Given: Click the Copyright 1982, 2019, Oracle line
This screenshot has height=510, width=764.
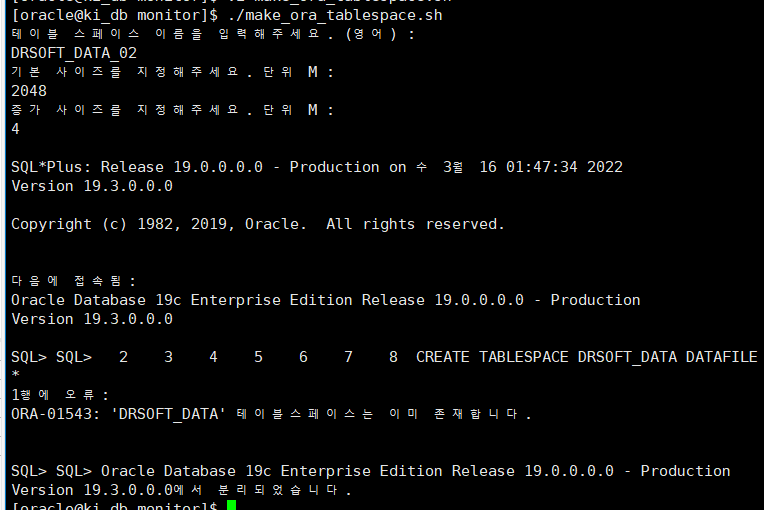Looking at the screenshot, I should pyautogui.click(x=258, y=224).
